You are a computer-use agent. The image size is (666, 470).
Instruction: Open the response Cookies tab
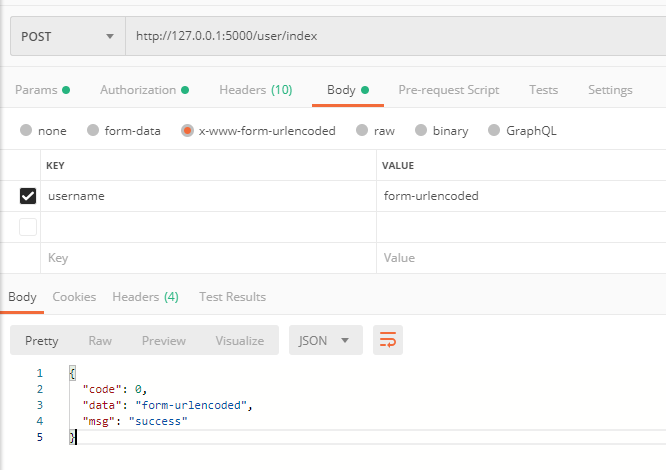click(74, 297)
